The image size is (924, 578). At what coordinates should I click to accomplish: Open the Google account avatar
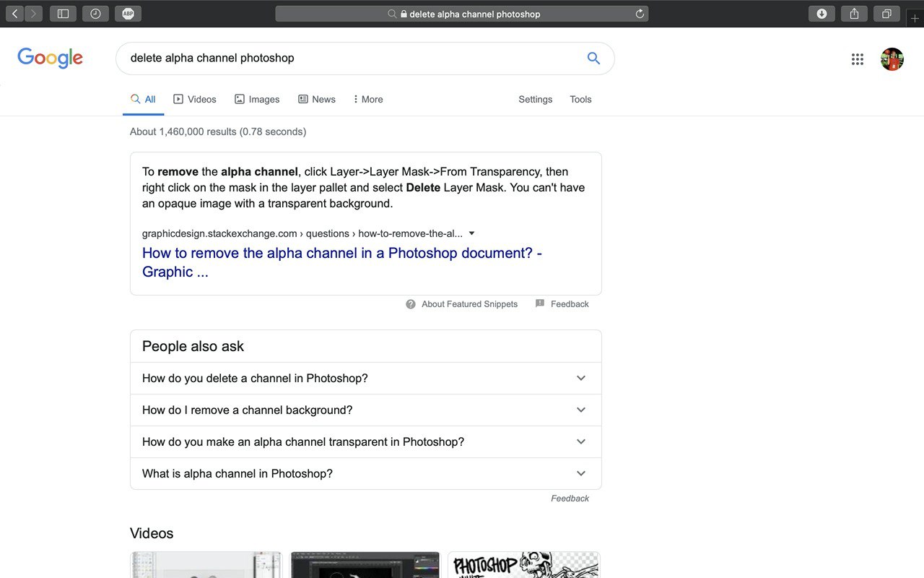click(x=892, y=59)
